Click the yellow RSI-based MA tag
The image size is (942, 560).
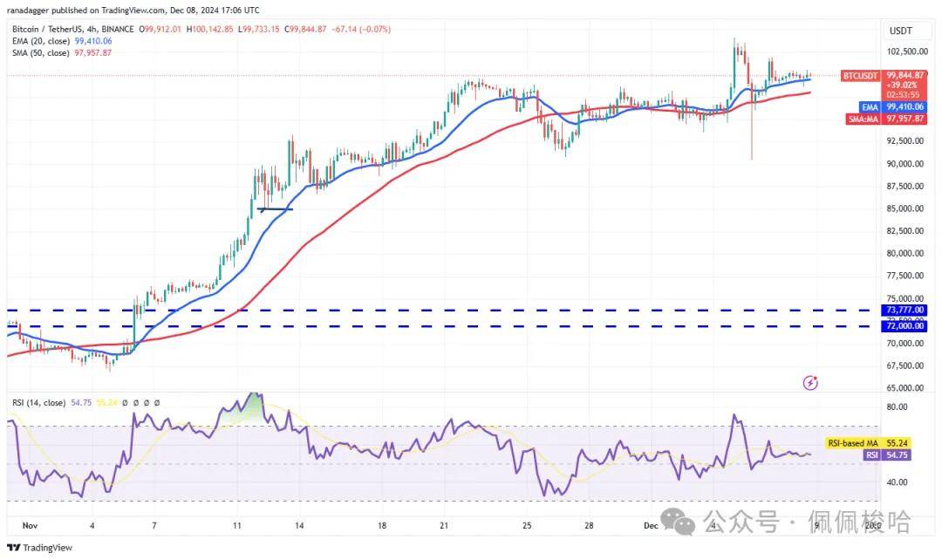[x=868, y=443]
